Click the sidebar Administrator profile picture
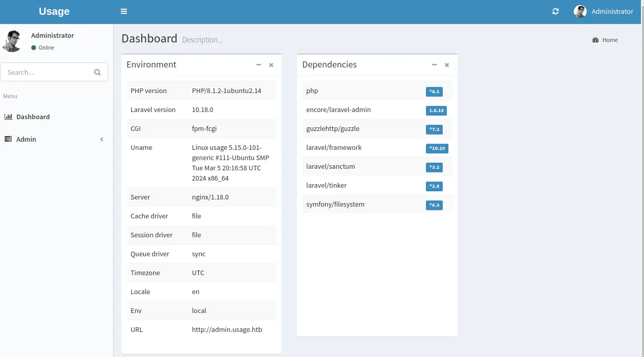This screenshot has height=357, width=644. pos(12,41)
